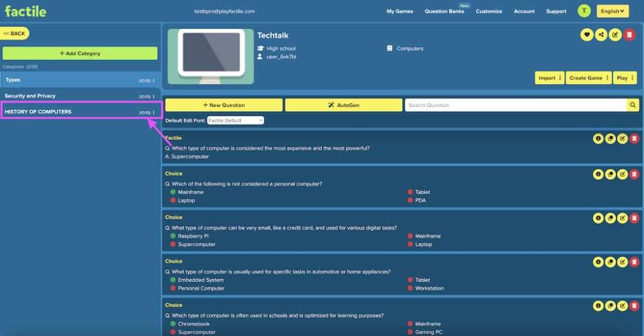Duplicate the Raspberry Pi question
Viewport: 644px width, 336px height.
pos(611,218)
